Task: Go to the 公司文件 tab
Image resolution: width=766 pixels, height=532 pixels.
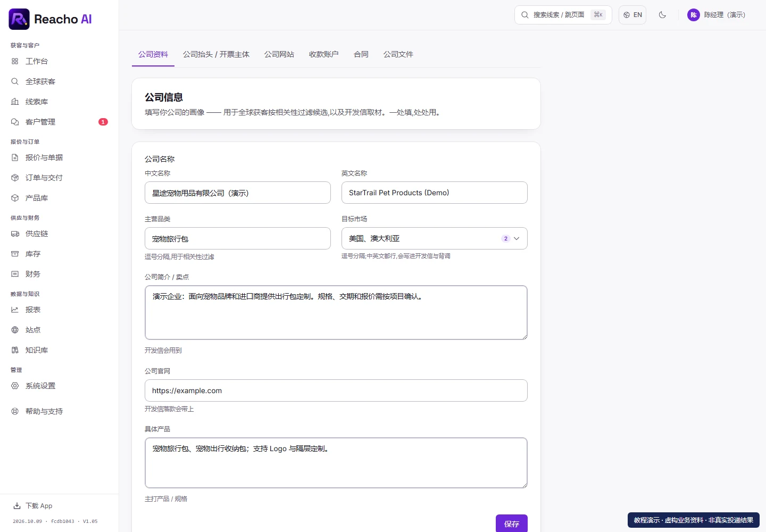Action: pyautogui.click(x=398, y=54)
